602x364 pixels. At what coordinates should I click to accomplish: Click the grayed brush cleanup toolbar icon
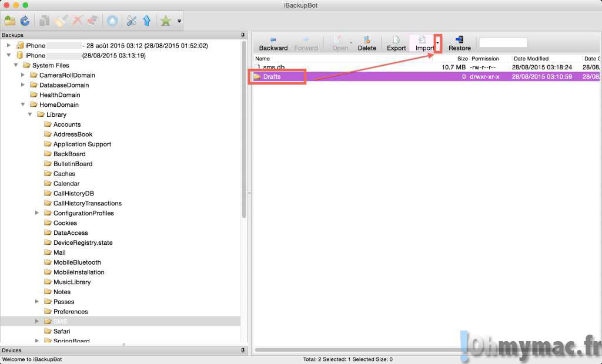[61, 21]
